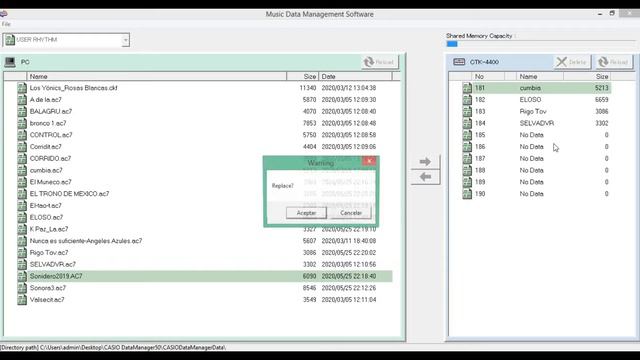Viewport: 640px width, 360px height.
Task: Restore the Music Data Management Software window
Action: pos(612,13)
